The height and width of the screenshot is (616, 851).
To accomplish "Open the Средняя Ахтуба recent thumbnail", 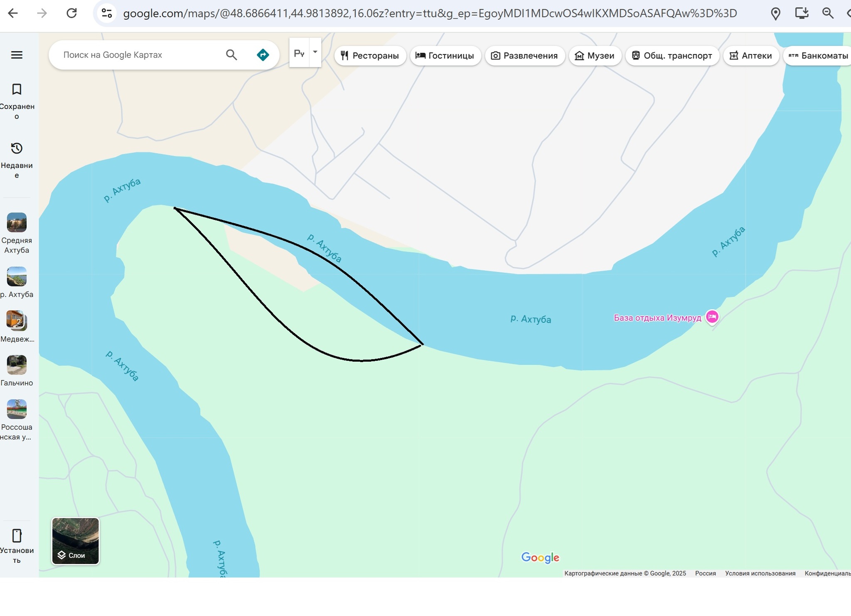I will (17, 223).
